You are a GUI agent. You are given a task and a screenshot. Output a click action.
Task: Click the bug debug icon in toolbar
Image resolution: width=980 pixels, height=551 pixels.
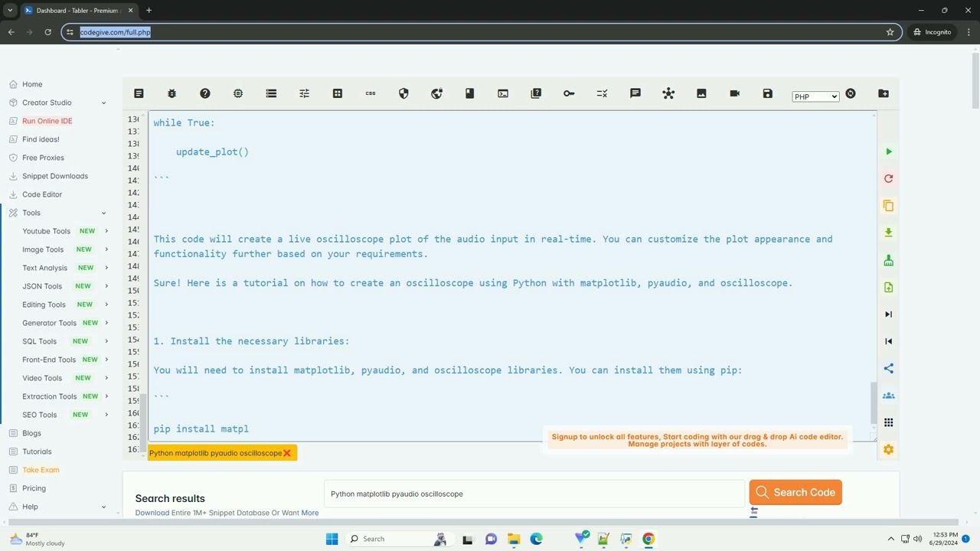click(171, 93)
